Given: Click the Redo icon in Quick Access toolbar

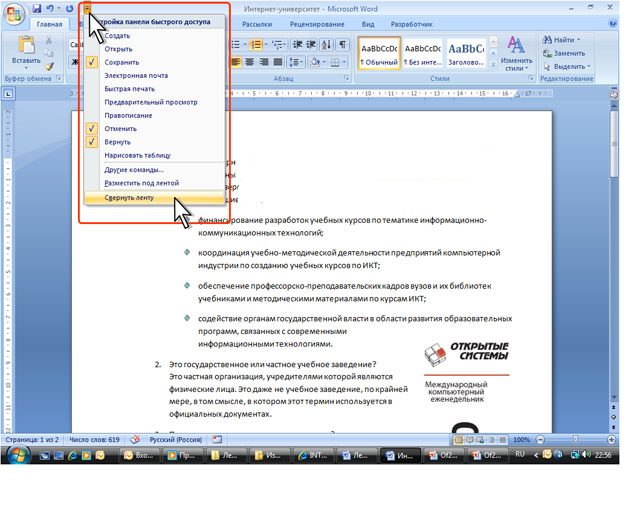Looking at the screenshot, I should pos(69,9).
